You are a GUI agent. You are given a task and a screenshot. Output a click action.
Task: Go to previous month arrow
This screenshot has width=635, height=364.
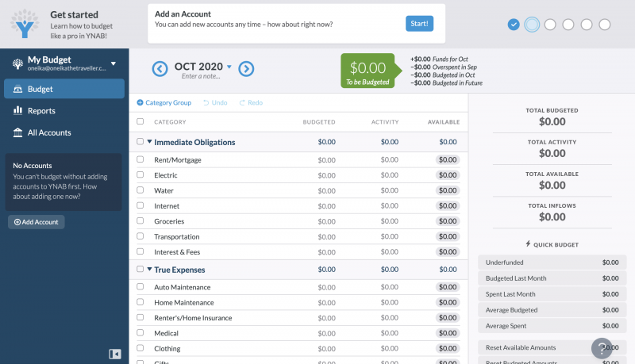click(x=160, y=69)
